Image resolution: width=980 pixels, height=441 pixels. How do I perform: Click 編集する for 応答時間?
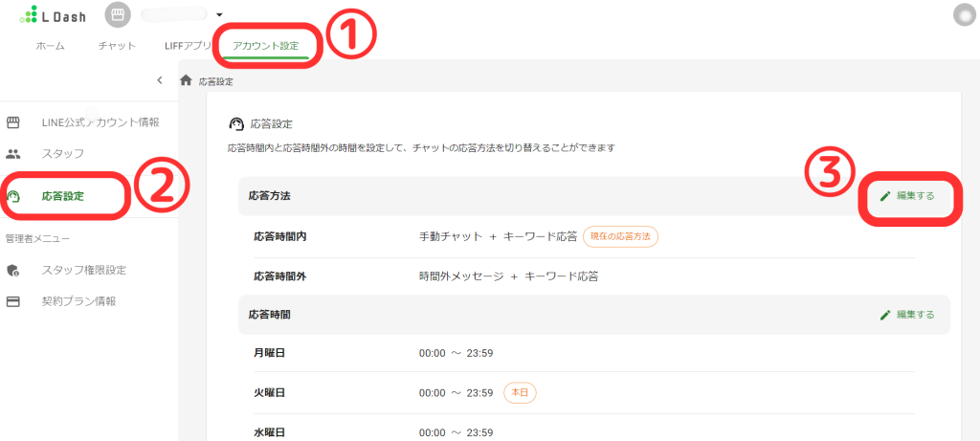point(907,314)
